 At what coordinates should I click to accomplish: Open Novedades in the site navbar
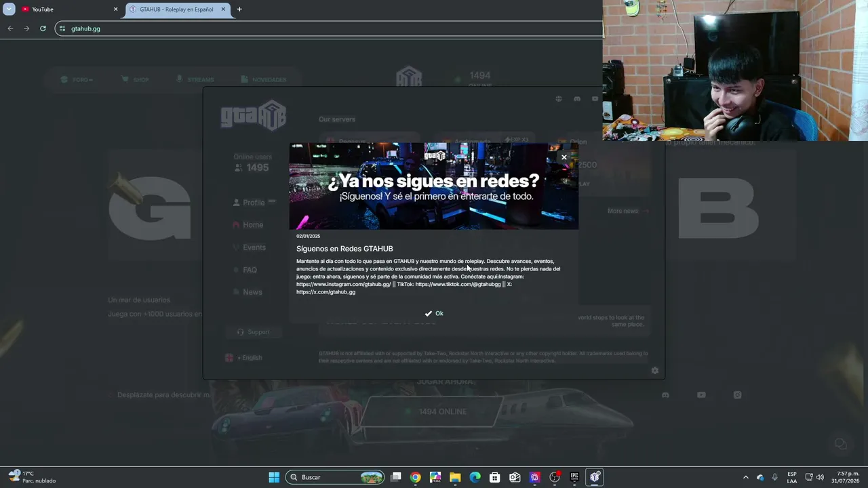[x=263, y=80]
